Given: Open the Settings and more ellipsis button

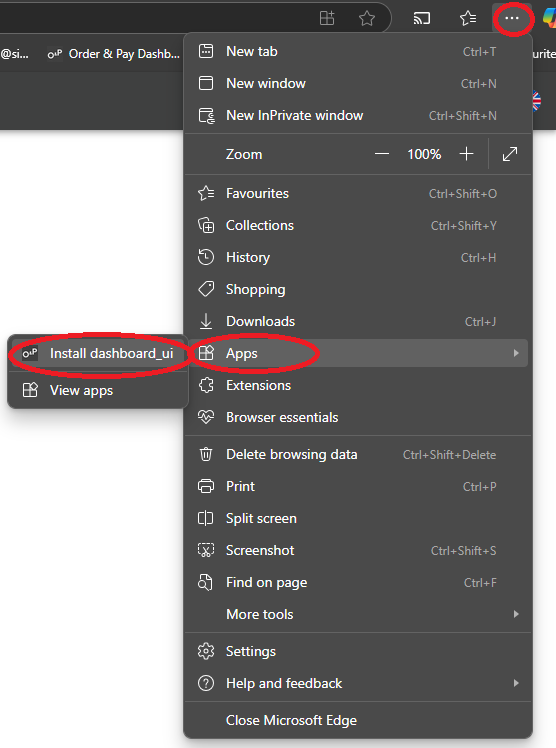Looking at the screenshot, I should [x=512, y=18].
